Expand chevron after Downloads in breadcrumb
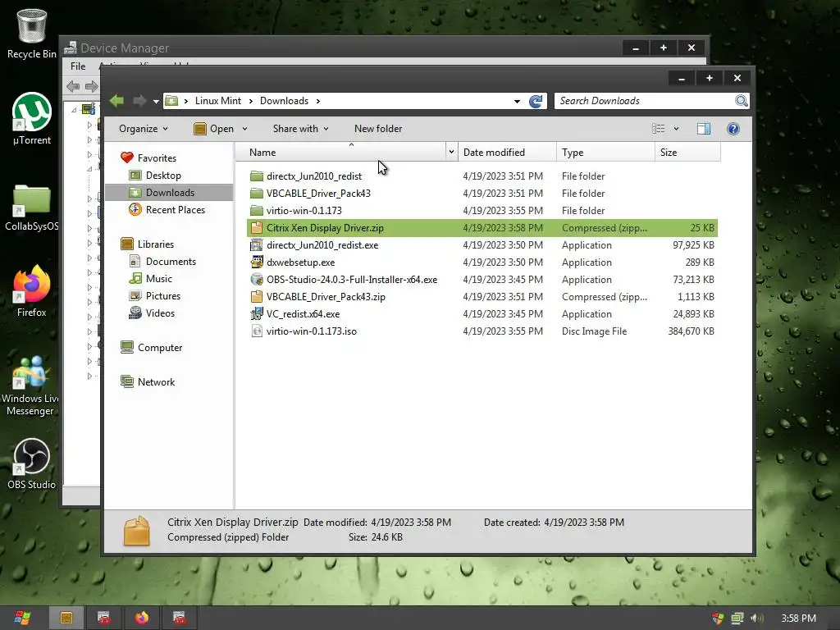 (x=317, y=101)
